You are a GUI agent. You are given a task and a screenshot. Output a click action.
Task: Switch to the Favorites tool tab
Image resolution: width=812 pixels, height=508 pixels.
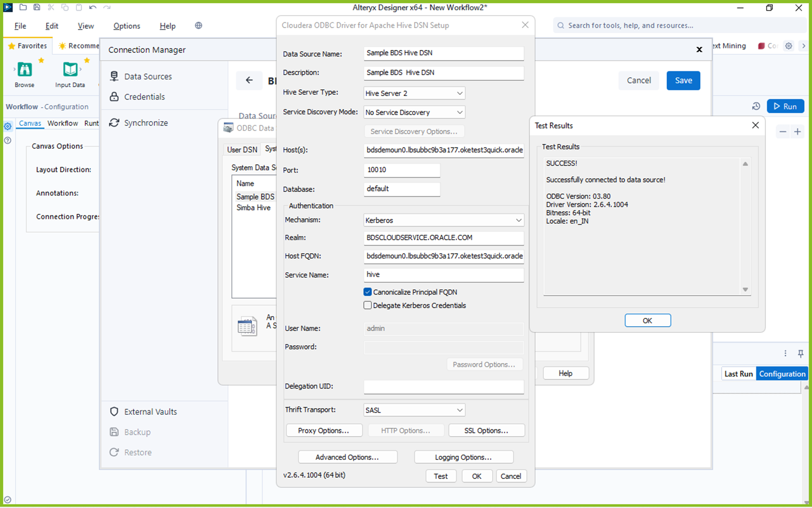pos(27,46)
